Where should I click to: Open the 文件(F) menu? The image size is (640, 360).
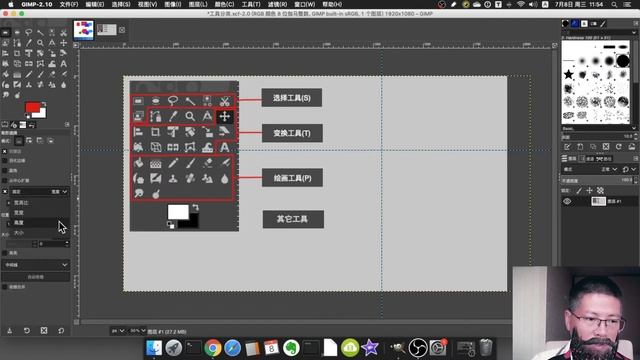tap(69, 4)
